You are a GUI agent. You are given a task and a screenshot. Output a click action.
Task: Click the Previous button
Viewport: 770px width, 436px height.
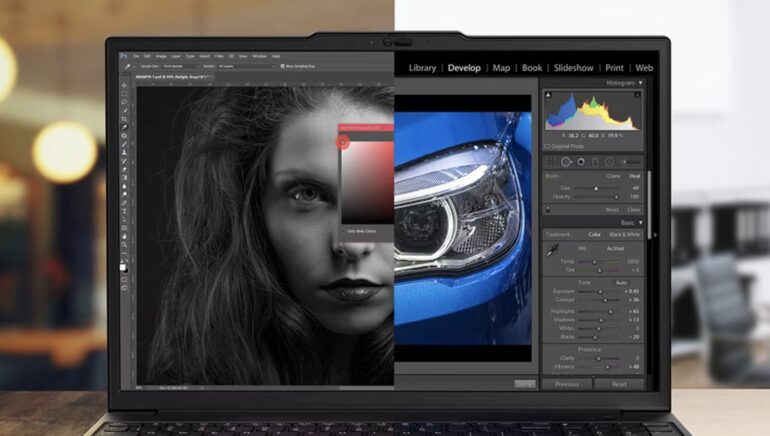(567, 384)
